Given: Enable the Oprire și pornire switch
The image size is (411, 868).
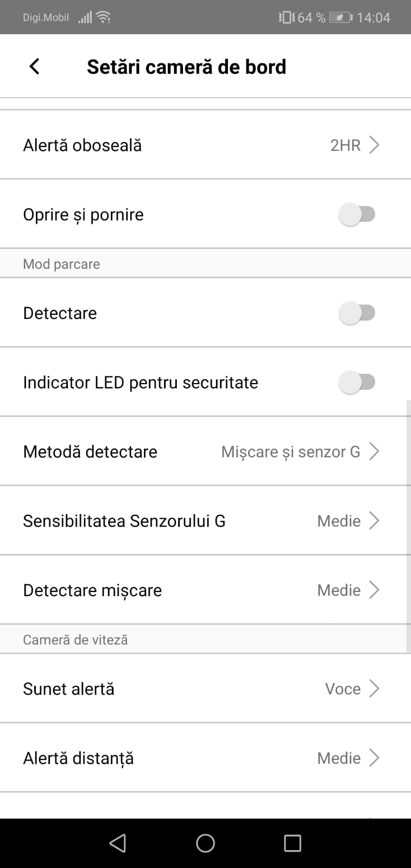Looking at the screenshot, I should click(357, 214).
